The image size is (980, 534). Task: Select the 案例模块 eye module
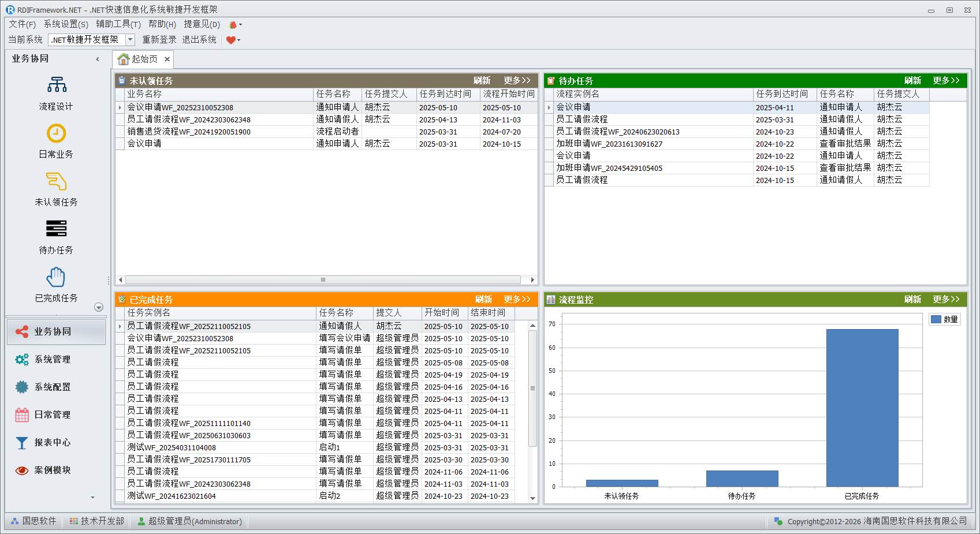[x=52, y=470]
